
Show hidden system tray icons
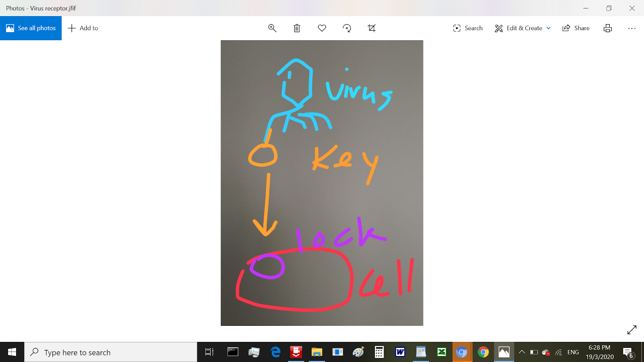click(x=522, y=352)
